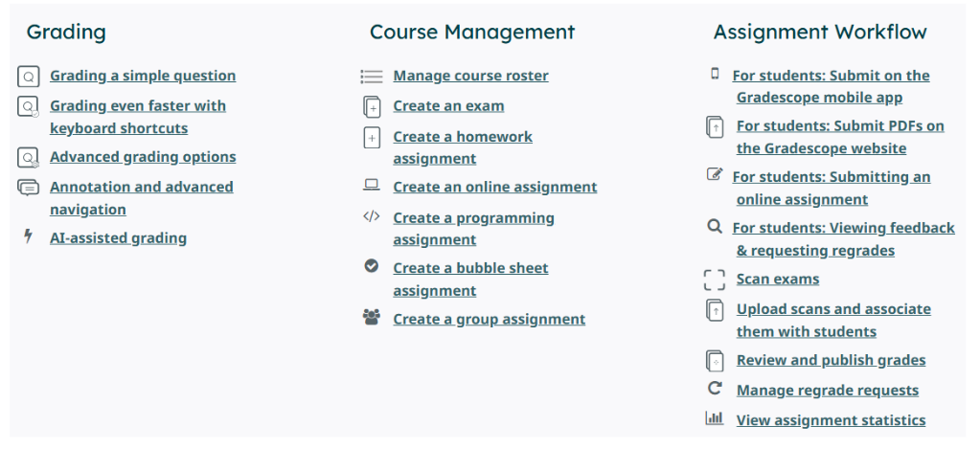Click the circular arrow regrade requests icon
This screenshot has height=471, width=980.
(715, 388)
